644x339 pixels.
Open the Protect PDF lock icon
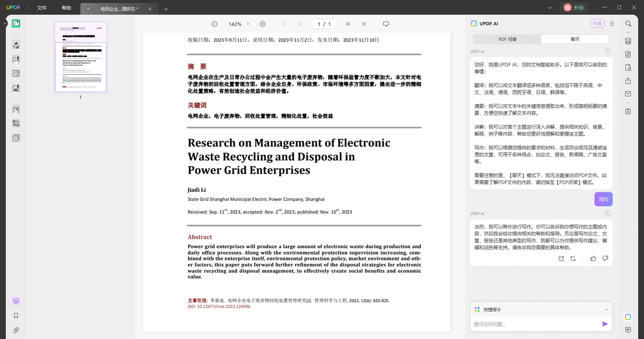628,67
